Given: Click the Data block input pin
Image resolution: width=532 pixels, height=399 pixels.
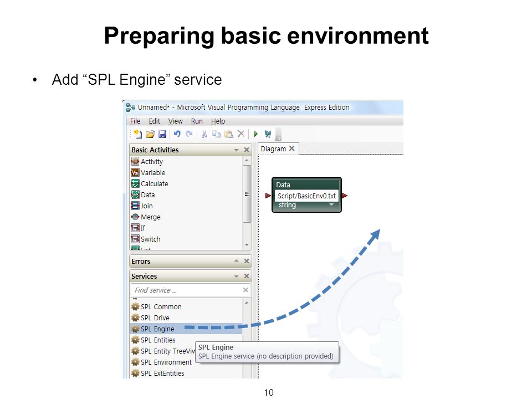Looking at the screenshot, I should [x=268, y=196].
